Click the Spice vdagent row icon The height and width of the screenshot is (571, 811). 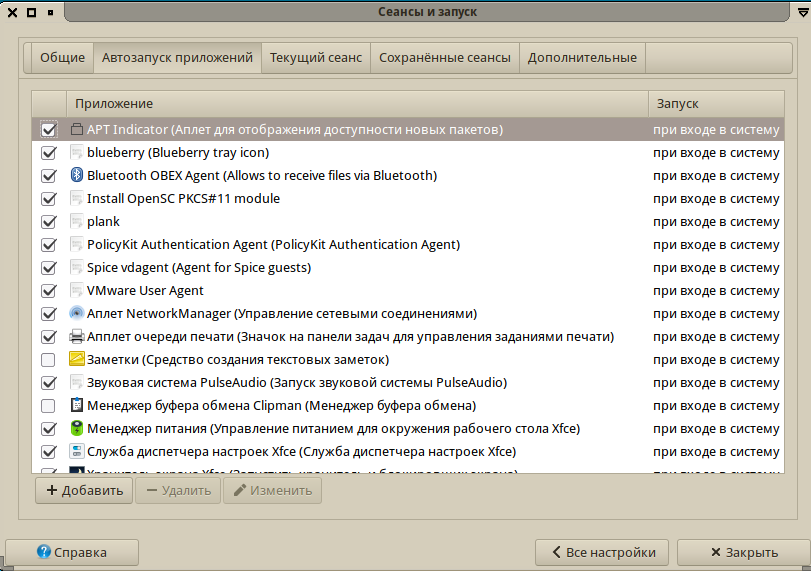(x=77, y=267)
